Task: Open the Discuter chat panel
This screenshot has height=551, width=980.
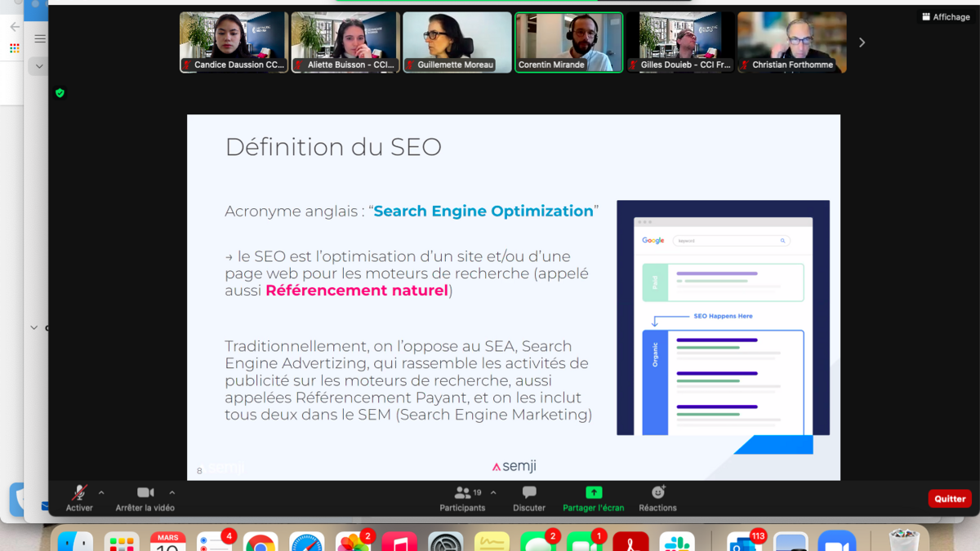Action: (528, 497)
